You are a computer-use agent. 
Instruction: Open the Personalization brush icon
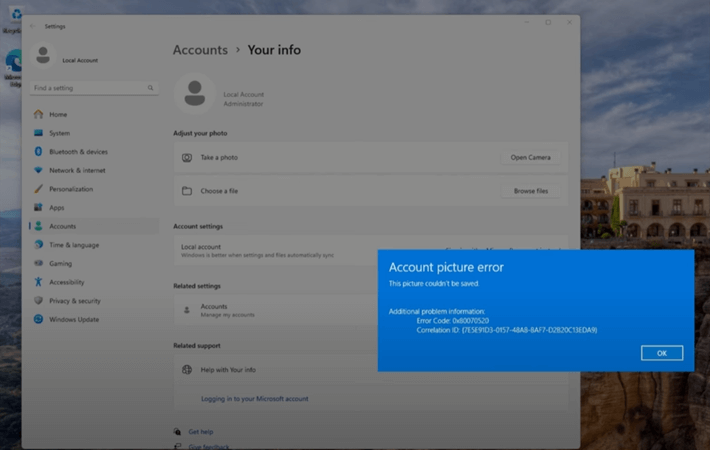[x=38, y=189]
